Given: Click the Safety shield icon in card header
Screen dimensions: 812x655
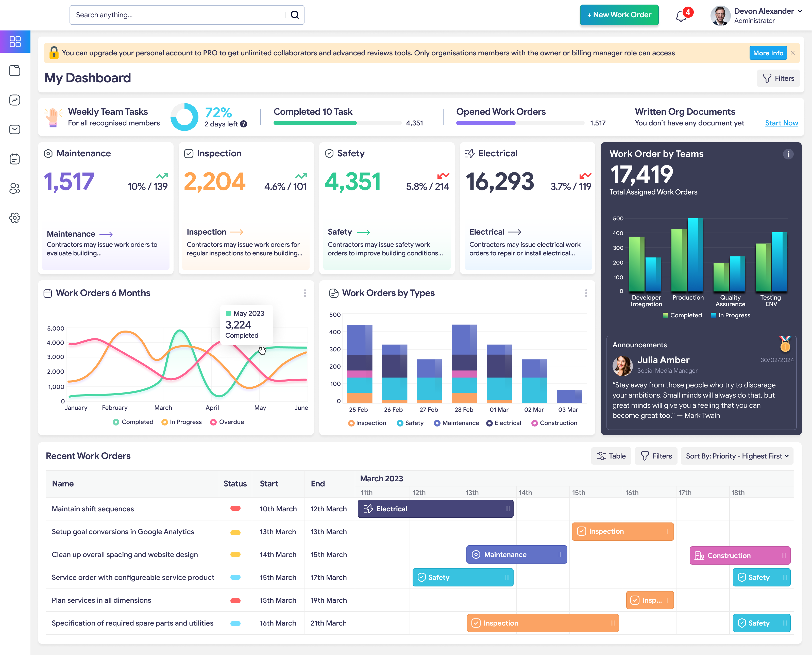Looking at the screenshot, I should (329, 154).
